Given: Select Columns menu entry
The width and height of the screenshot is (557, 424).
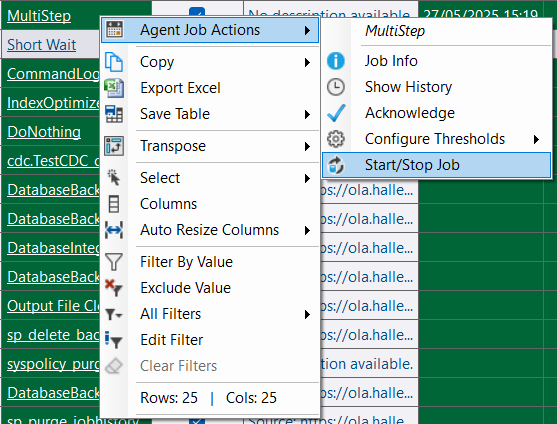Looking at the screenshot, I should pos(210,204).
